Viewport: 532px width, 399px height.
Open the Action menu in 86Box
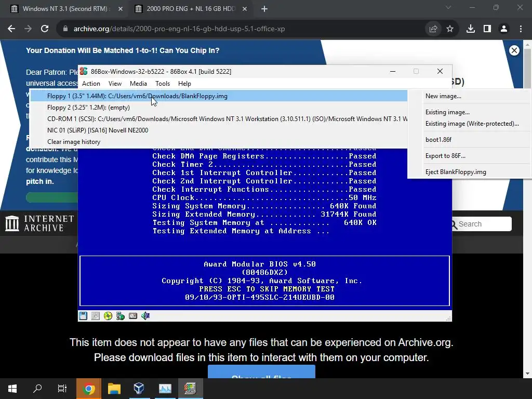point(91,84)
